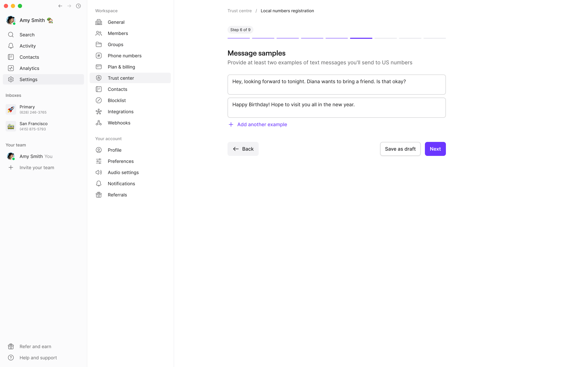The height and width of the screenshot is (367, 588).
Task: Open Activity bell icon in sidebar
Action: (11, 46)
